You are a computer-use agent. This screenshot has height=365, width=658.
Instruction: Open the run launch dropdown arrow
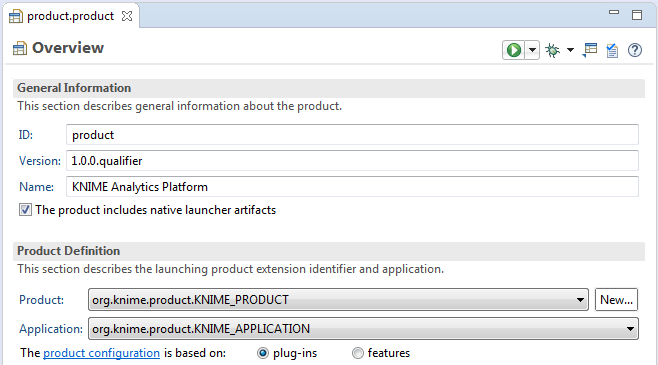[532, 50]
